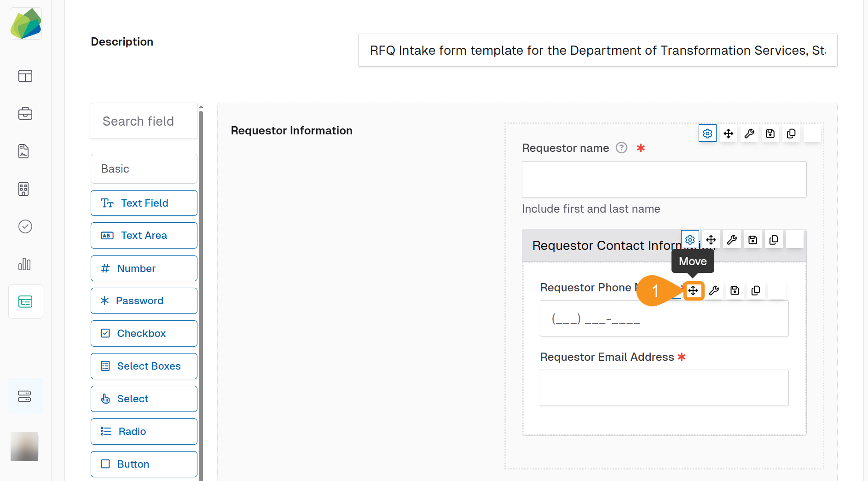Click save icon on Requestor name field
Screen dimensions: 868x481
click(x=770, y=133)
